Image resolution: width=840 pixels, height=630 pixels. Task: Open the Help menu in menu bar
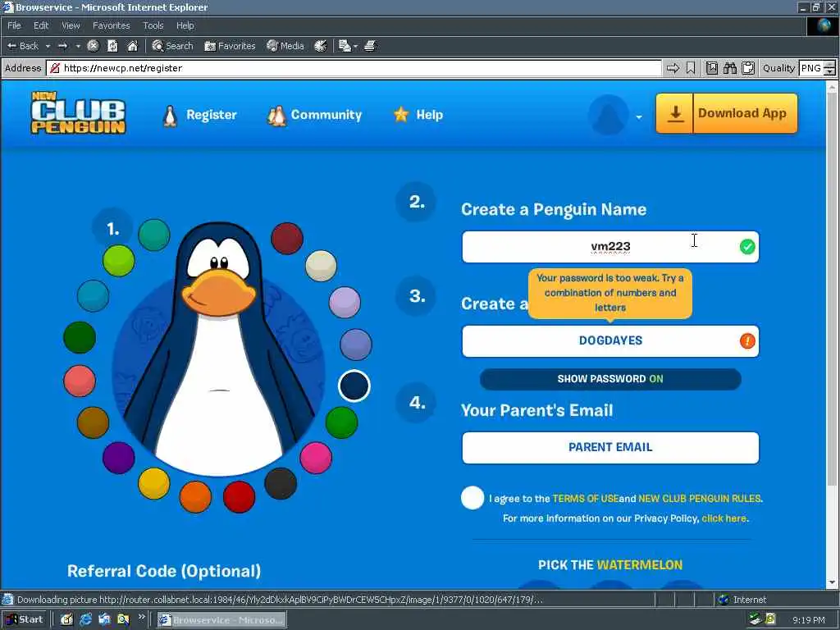pyautogui.click(x=185, y=25)
